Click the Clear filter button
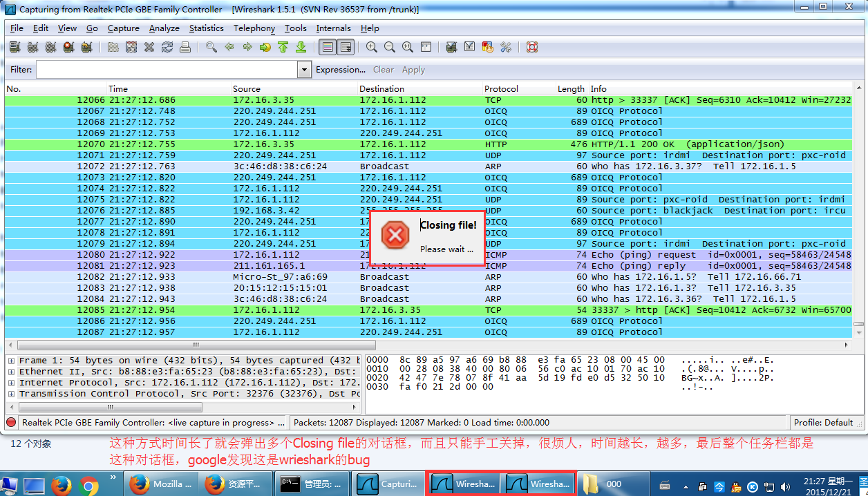868x496 pixels. [x=384, y=70]
